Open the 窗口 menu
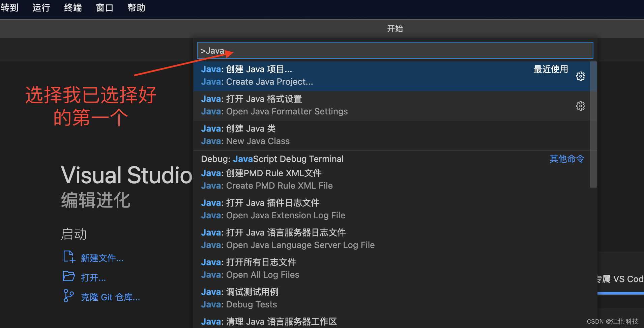This screenshot has height=328, width=644. [105, 7]
